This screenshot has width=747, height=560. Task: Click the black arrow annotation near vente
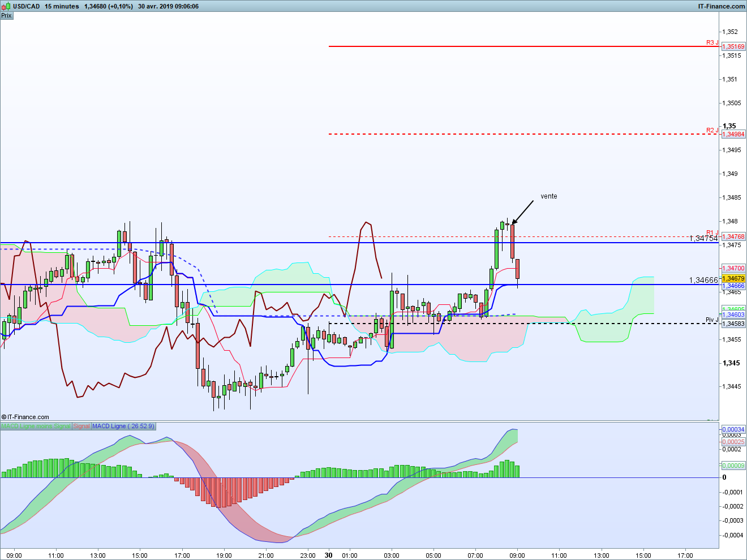[523, 212]
